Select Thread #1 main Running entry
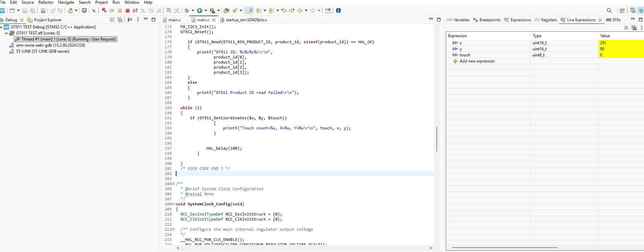The image size is (644, 252). point(66,39)
